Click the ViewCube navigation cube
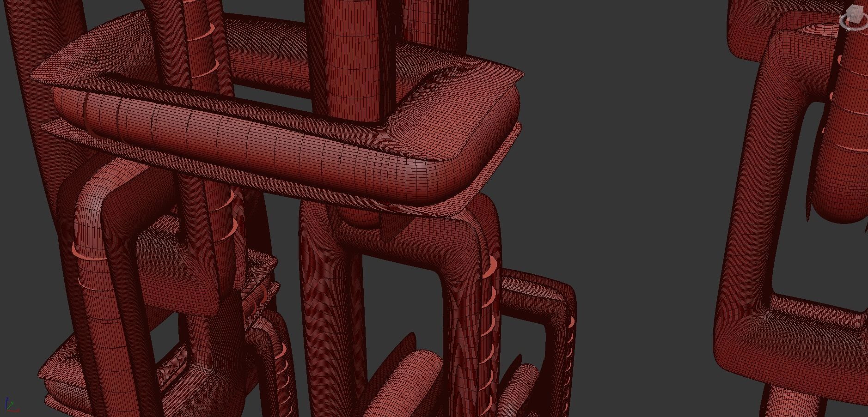This screenshot has height=417, width=868. (855, 14)
